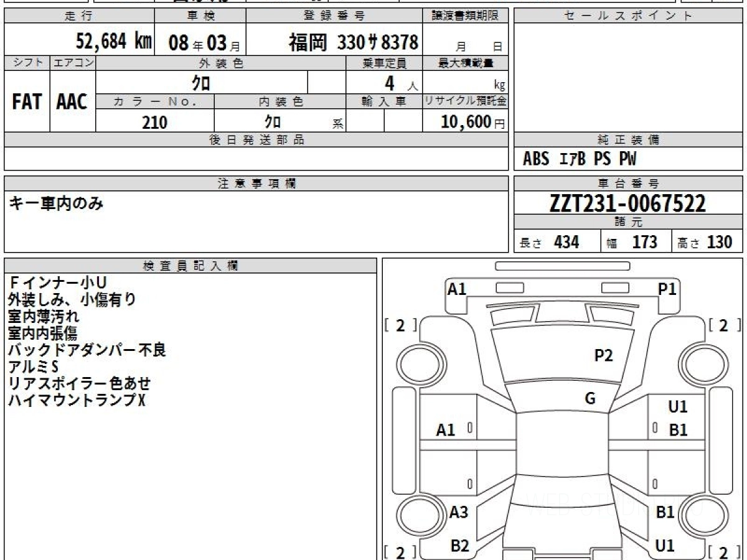Click the "エアコン" header cell
Image resolution: width=747 pixels, height=560 pixels.
click(x=73, y=63)
